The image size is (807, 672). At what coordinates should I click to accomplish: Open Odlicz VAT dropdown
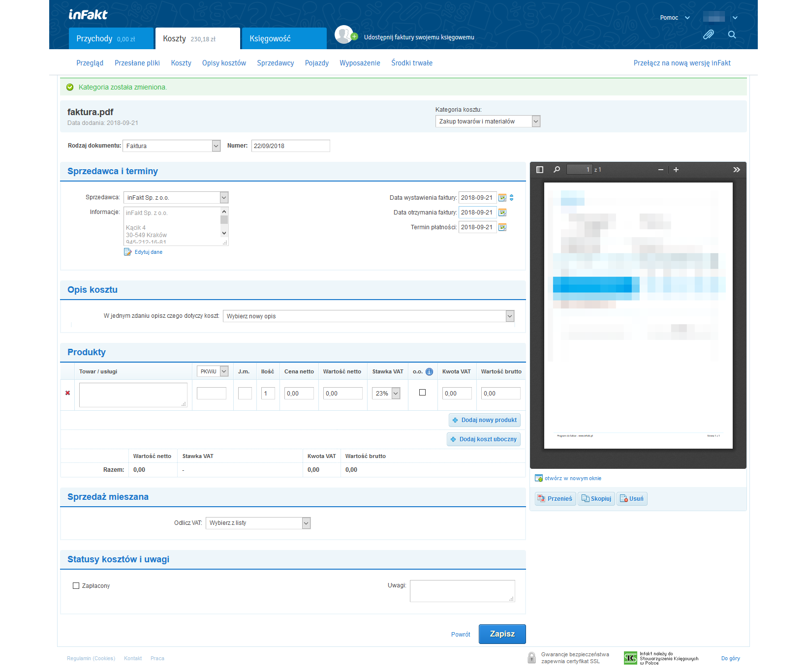258,523
